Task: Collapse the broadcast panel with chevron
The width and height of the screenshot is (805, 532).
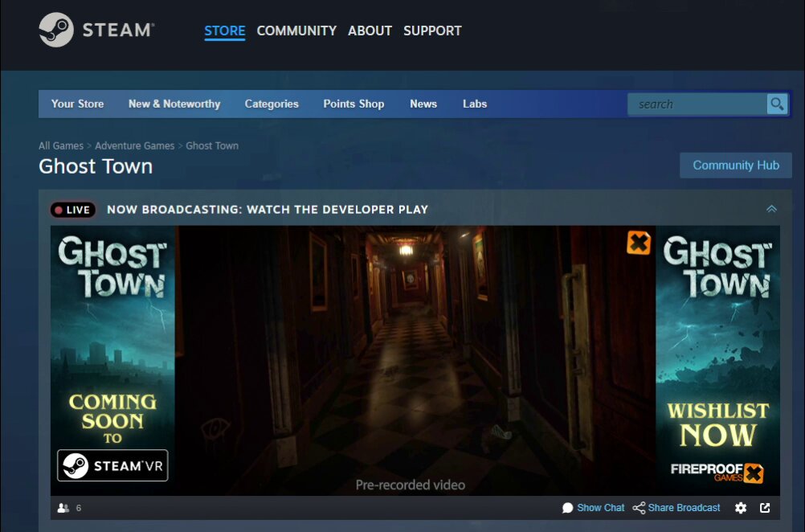Action: [x=771, y=209]
